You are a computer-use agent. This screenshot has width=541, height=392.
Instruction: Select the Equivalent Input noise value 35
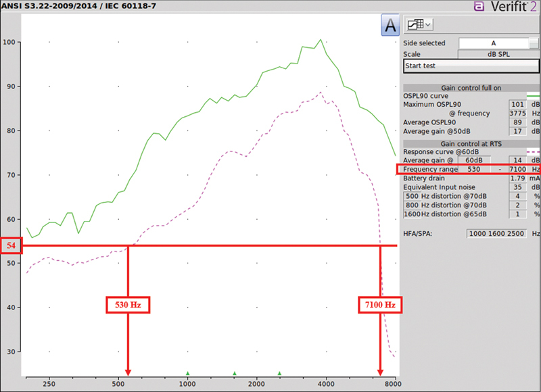(x=517, y=187)
